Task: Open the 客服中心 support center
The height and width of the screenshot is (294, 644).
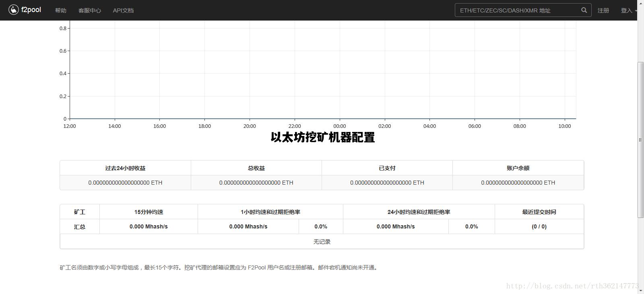Action: point(90,10)
